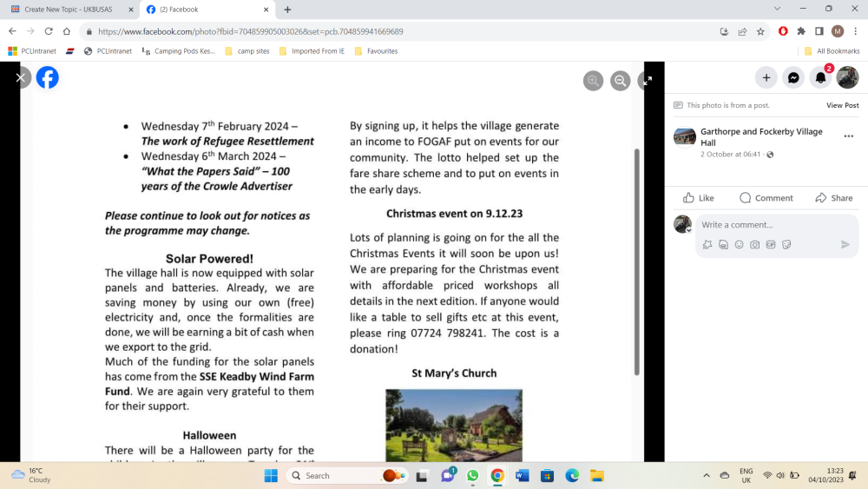
Task: Open account profile picture menu
Action: tap(847, 78)
